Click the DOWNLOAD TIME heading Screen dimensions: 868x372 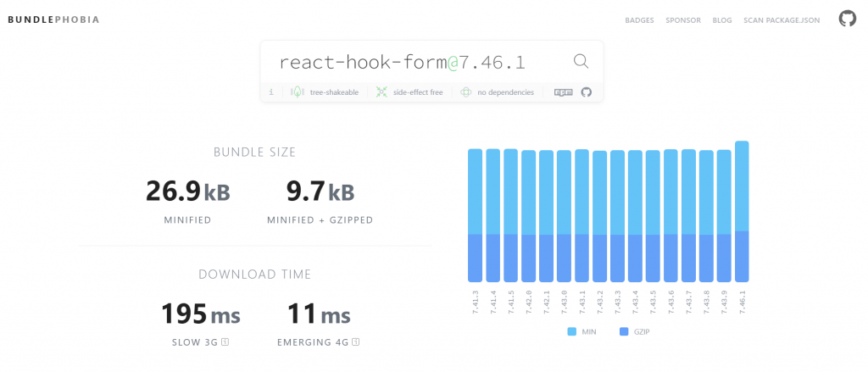point(254,275)
